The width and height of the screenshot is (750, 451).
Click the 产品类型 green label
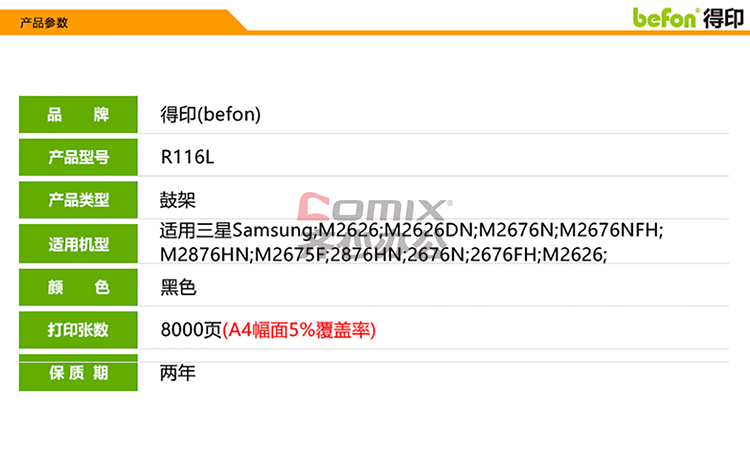[x=78, y=199]
